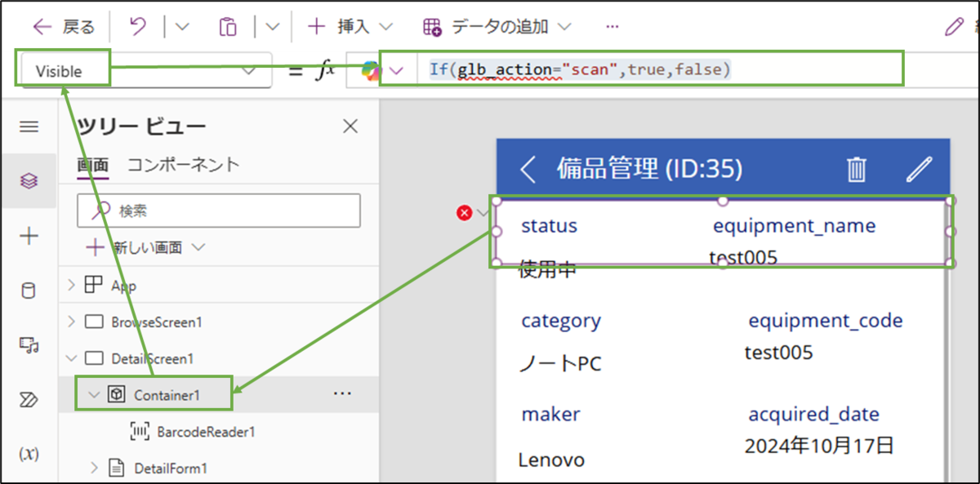Switch to the コンポーネント tab
This screenshot has width=980, height=484.
coord(184,164)
